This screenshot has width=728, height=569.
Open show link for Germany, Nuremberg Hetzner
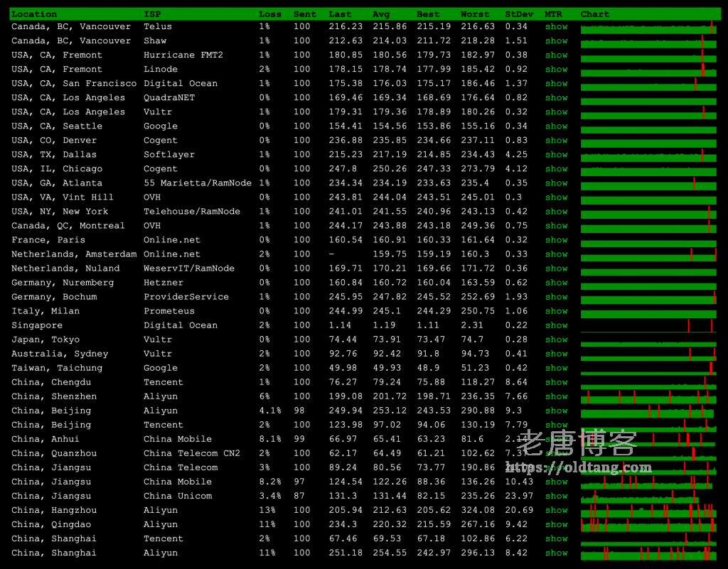coord(556,283)
